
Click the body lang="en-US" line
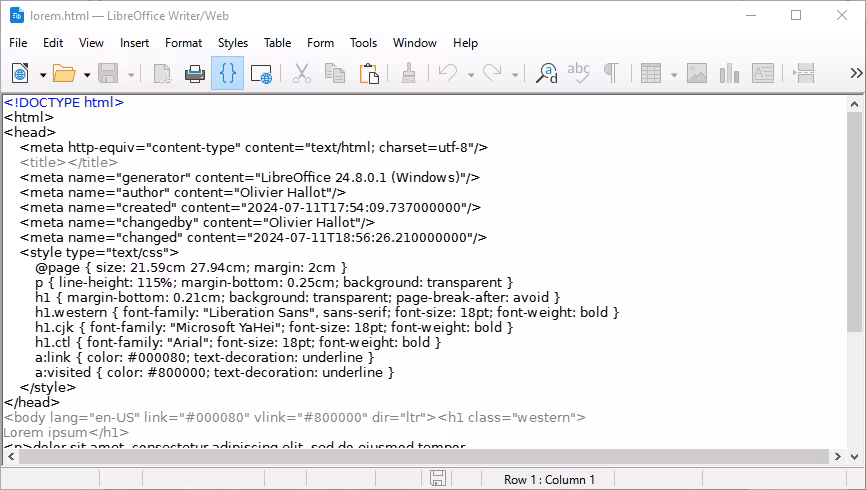pos(294,417)
